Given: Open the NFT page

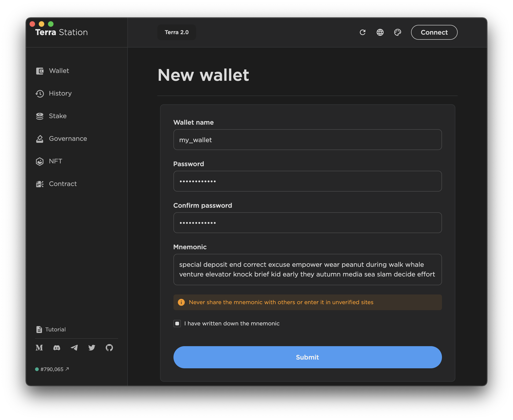Looking at the screenshot, I should pos(55,161).
